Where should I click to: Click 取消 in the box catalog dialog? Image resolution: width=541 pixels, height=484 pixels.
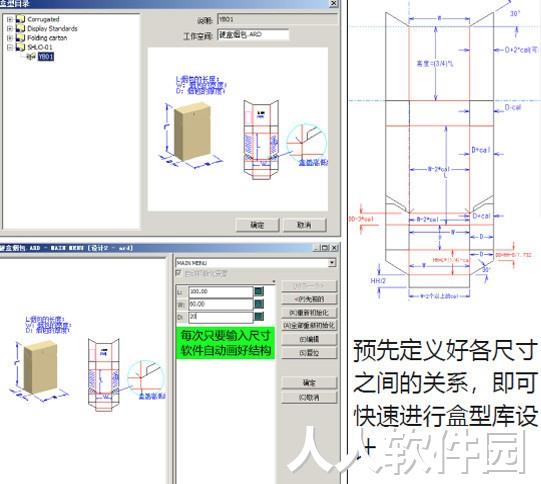304,225
